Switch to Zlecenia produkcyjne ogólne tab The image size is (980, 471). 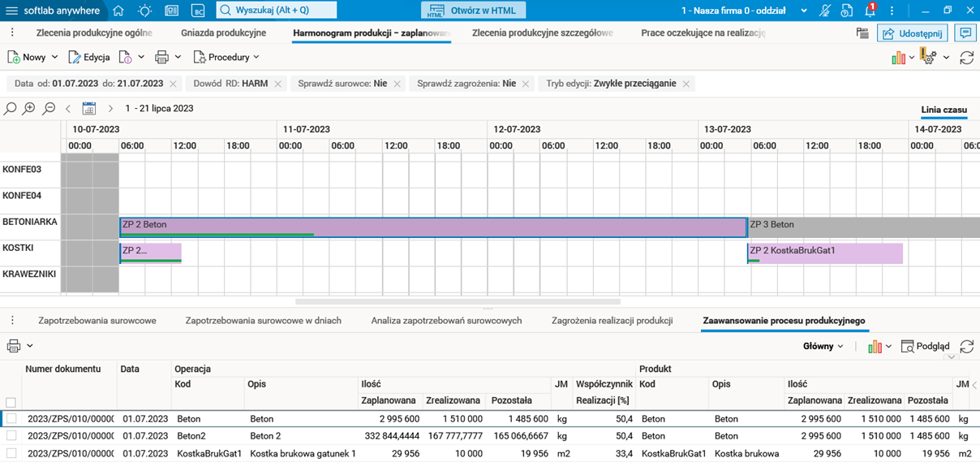coord(94,33)
